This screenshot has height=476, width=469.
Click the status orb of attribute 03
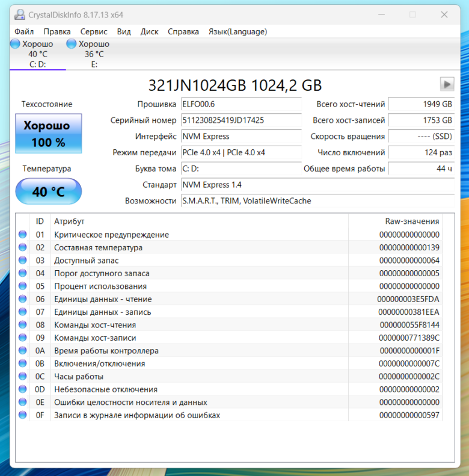22,260
